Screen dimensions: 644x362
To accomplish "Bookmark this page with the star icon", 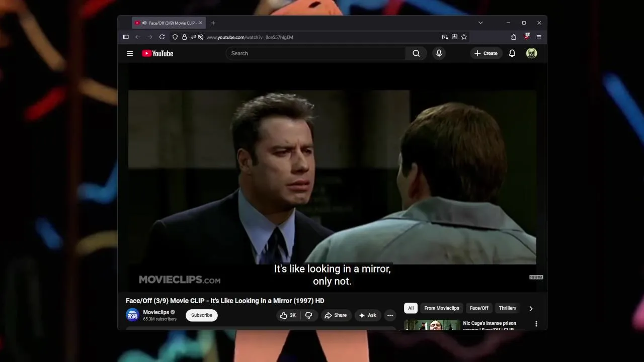I will [464, 37].
